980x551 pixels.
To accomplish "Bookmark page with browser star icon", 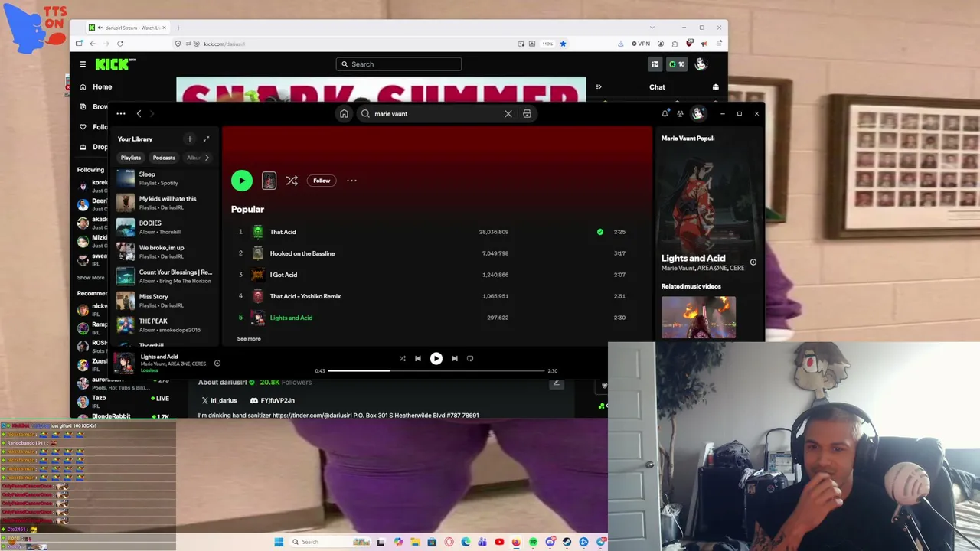I will (x=563, y=44).
